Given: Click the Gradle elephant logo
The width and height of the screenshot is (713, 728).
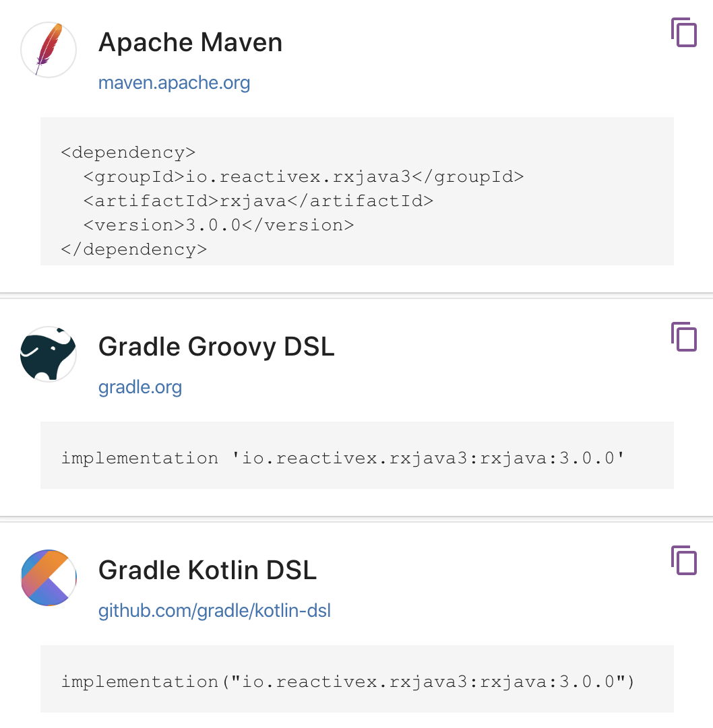Looking at the screenshot, I should (x=49, y=354).
